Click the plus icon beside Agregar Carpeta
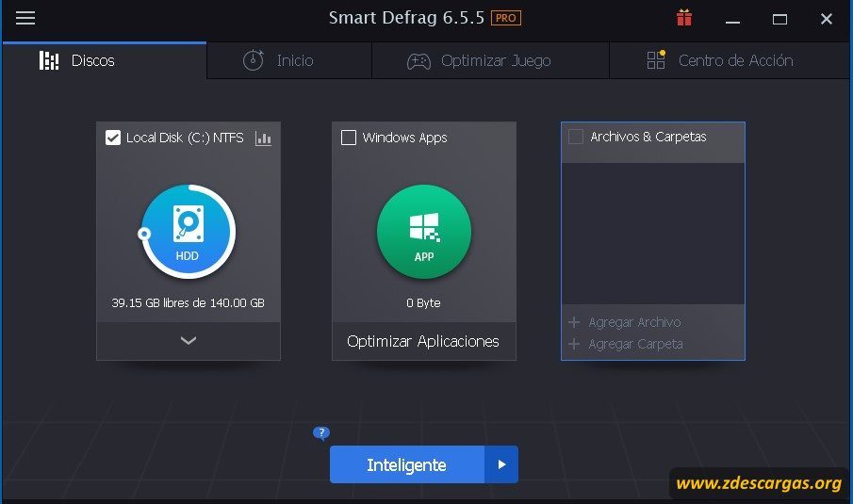Screen dimensions: 853x504 (574, 344)
